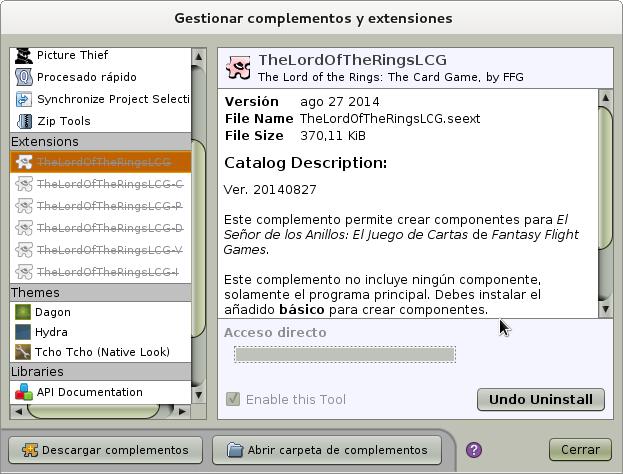The height and width of the screenshot is (474, 623).
Task: Click Undo Uninstall button
Action: [x=541, y=399]
